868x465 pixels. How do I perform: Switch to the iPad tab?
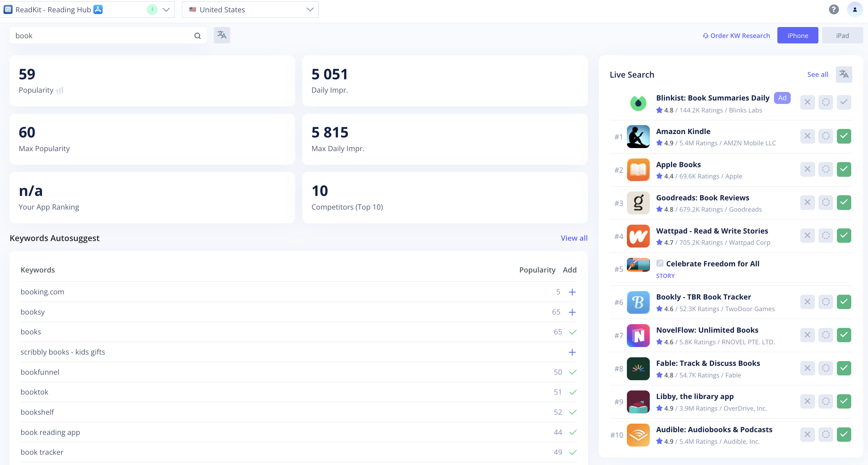842,36
